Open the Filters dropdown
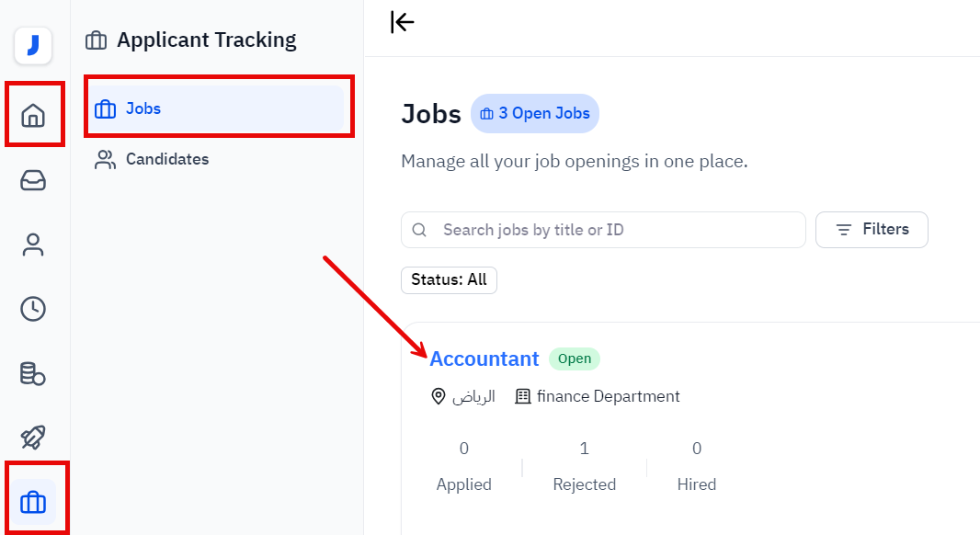The height and width of the screenshot is (535, 980). (872, 230)
